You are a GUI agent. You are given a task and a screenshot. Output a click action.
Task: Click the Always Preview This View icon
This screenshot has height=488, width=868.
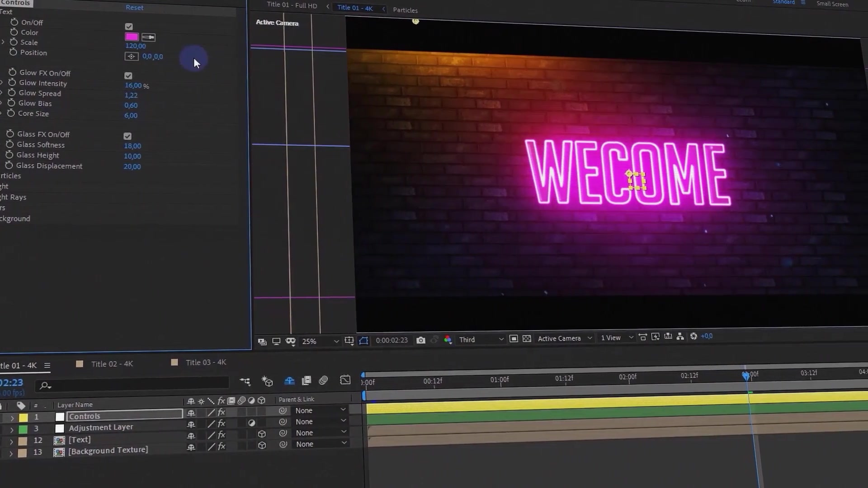tap(262, 342)
